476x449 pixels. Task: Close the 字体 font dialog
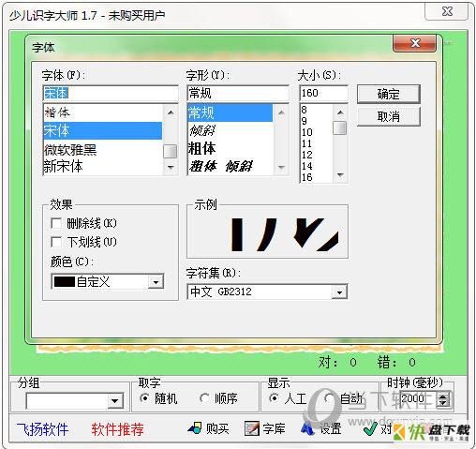414,43
